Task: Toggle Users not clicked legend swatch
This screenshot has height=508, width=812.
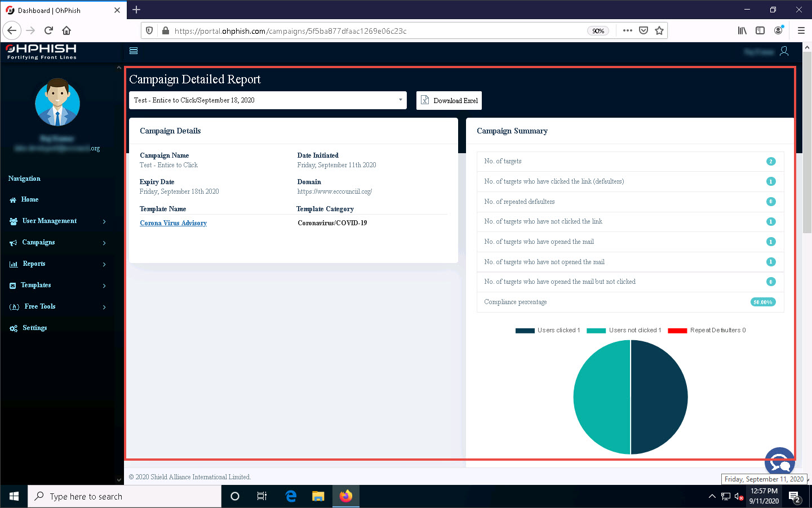Action: click(596, 331)
